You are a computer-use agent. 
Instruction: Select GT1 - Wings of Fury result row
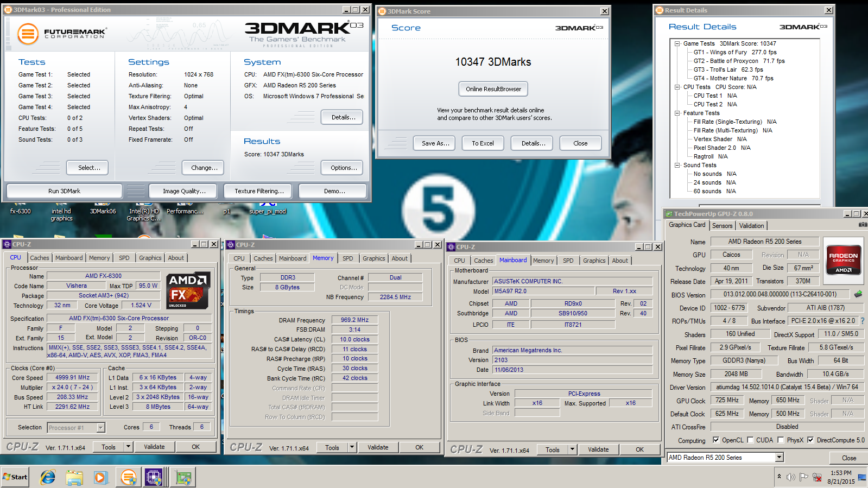pos(735,53)
